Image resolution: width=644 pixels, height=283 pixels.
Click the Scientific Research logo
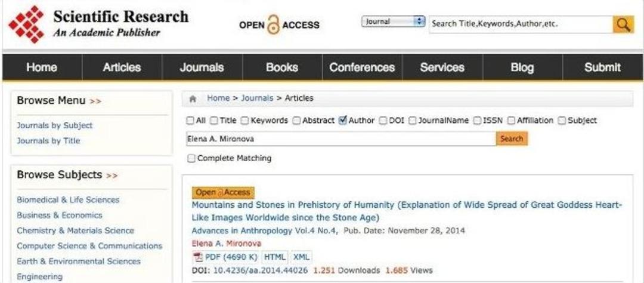[x=26, y=24]
